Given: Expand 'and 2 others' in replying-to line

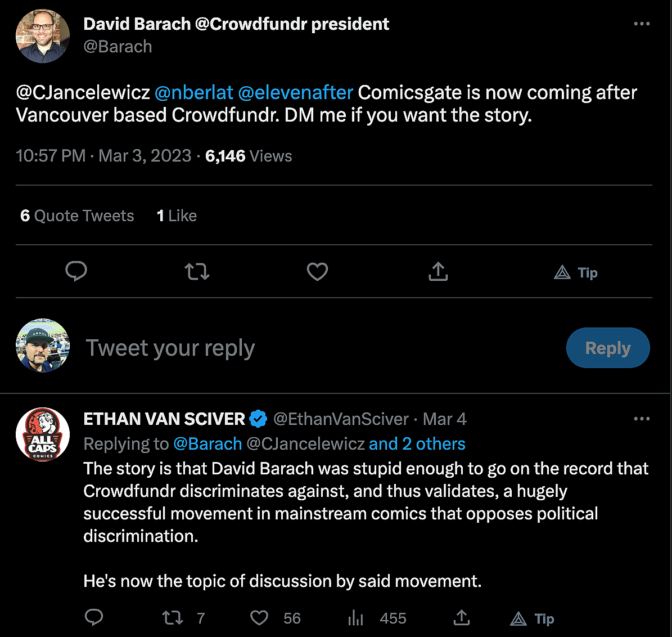Looking at the screenshot, I should coord(417,444).
